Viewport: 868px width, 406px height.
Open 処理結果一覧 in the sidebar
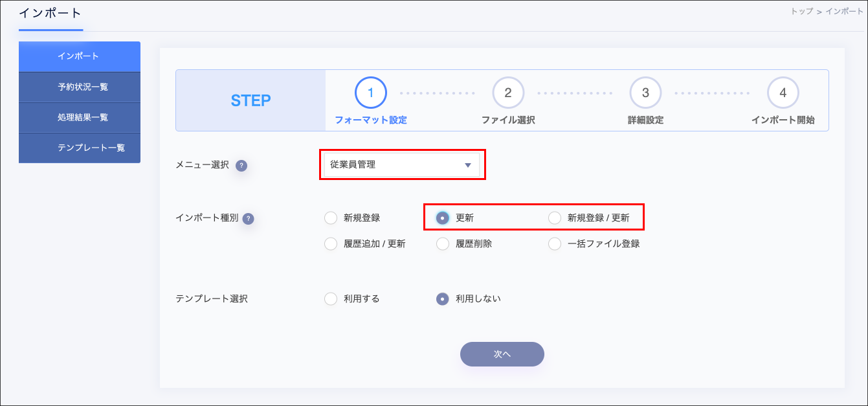[80, 118]
